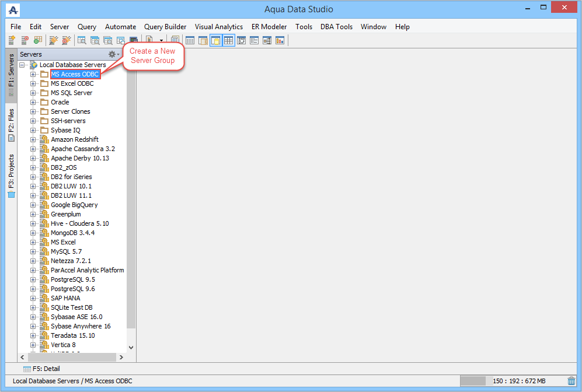Image resolution: width=582 pixels, height=392 pixels.
Task: Open the Automate menu
Action: pos(120,27)
